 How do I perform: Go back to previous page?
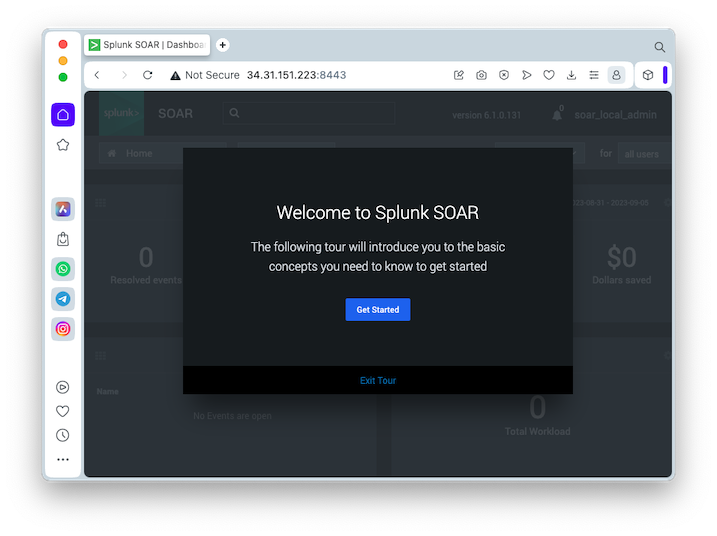[97, 75]
